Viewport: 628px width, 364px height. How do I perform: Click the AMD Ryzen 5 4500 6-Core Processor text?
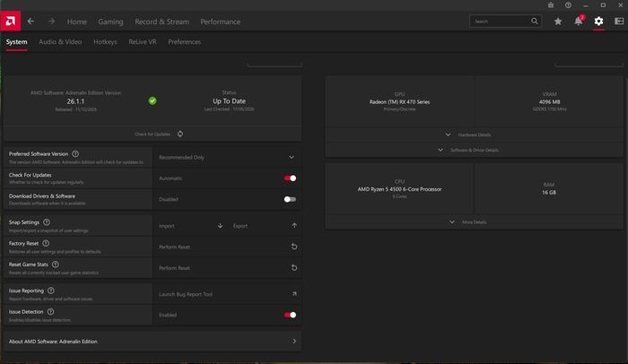tap(400, 189)
